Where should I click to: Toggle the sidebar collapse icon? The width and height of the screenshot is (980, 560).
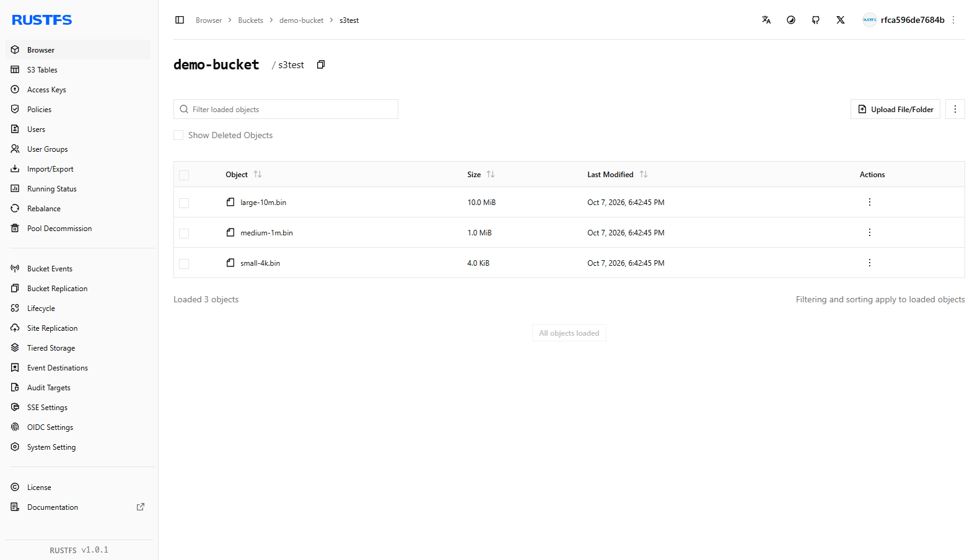coord(180,20)
